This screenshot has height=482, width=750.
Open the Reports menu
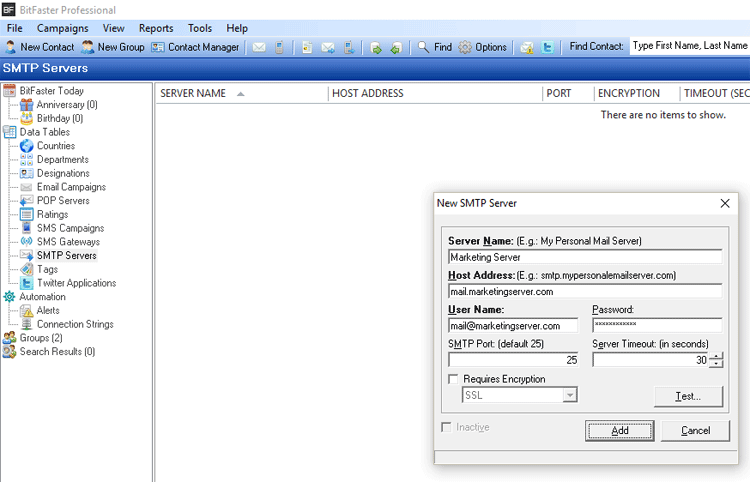pyautogui.click(x=156, y=28)
